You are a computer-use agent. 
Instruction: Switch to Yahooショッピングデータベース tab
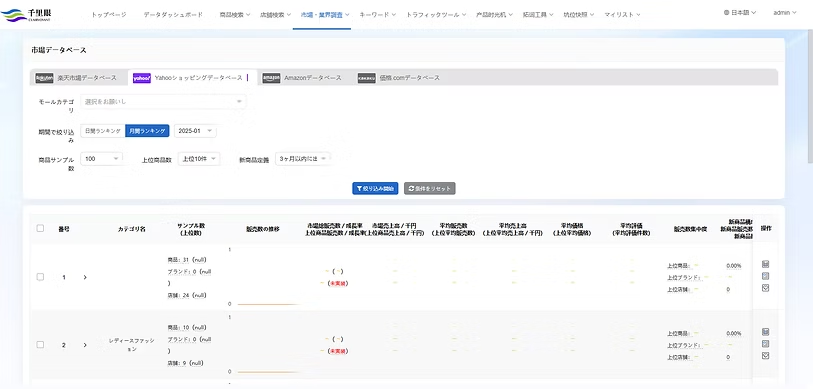pyautogui.click(x=191, y=78)
